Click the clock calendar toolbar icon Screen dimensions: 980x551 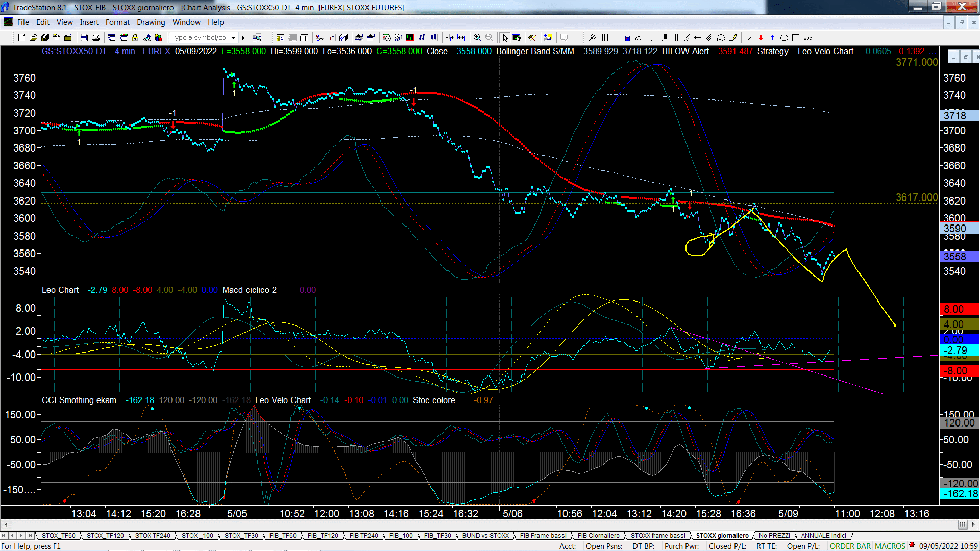[386, 37]
